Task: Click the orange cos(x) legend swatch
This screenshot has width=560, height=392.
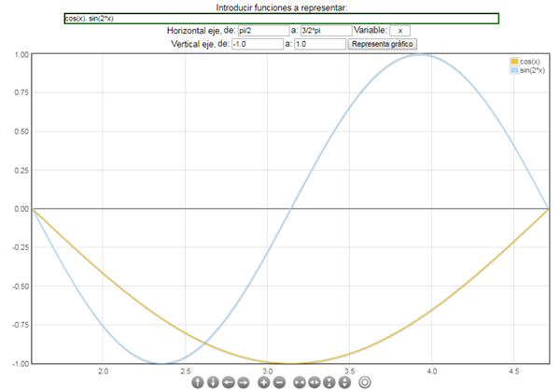Action: click(514, 61)
